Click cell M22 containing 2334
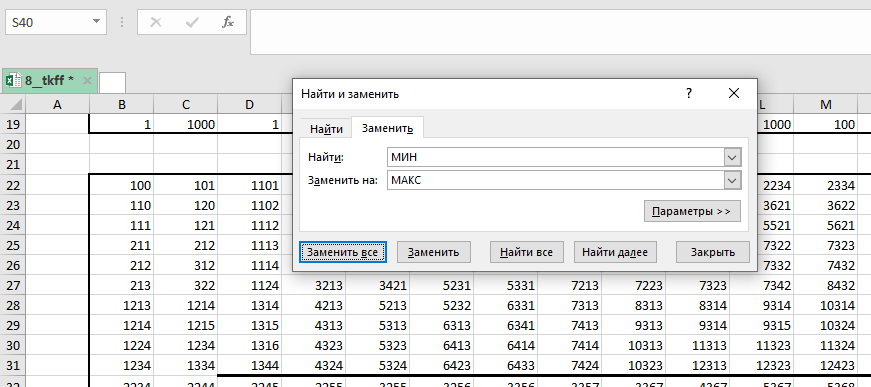The height and width of the screenshot is (387, 871). point(825,185)
